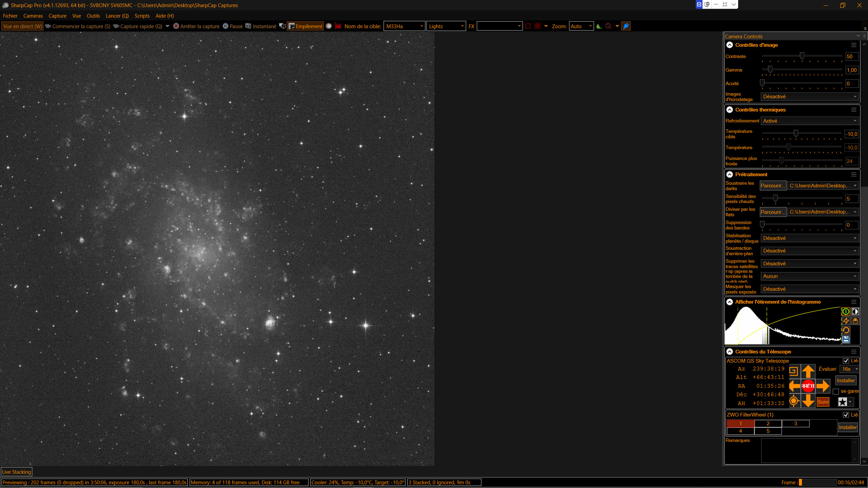Screen dimensions: 868x488
Task: Toggle the Suivi tracking button
Action: (823, 402)
